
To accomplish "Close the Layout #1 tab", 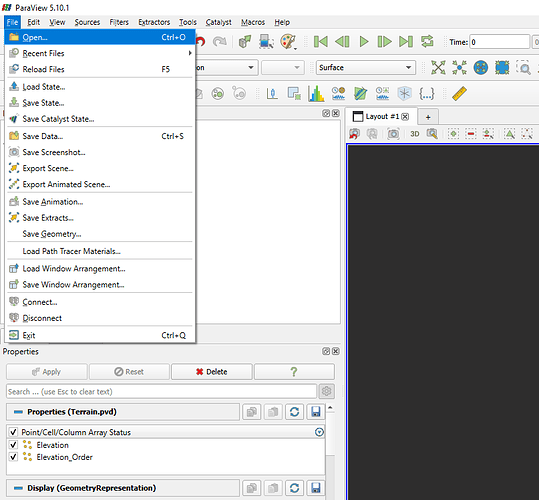I will [405, 116].
